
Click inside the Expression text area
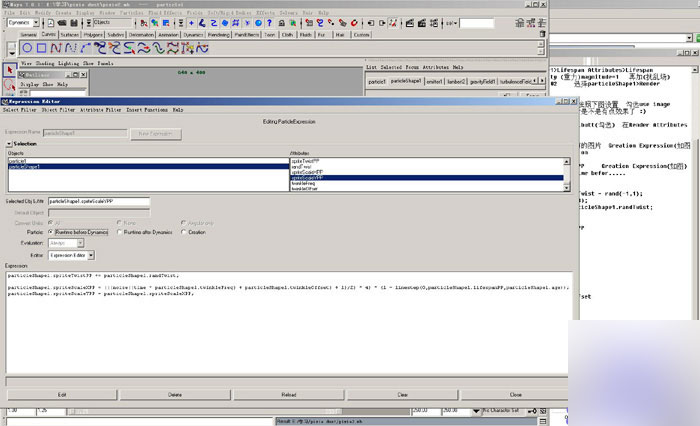coord(288,322)
